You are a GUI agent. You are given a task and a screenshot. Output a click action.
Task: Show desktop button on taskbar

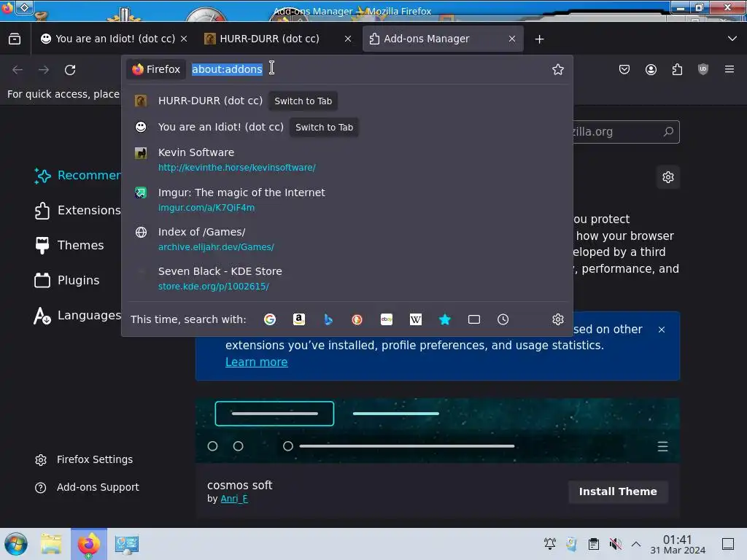(x=728, y=544)
